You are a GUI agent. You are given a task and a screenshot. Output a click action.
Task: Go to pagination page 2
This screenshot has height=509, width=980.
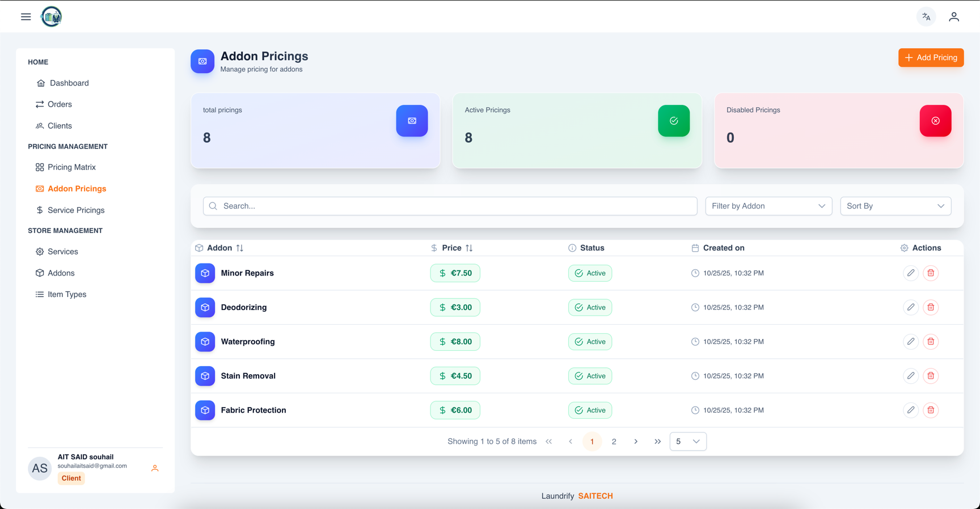[x=614, y=442]
